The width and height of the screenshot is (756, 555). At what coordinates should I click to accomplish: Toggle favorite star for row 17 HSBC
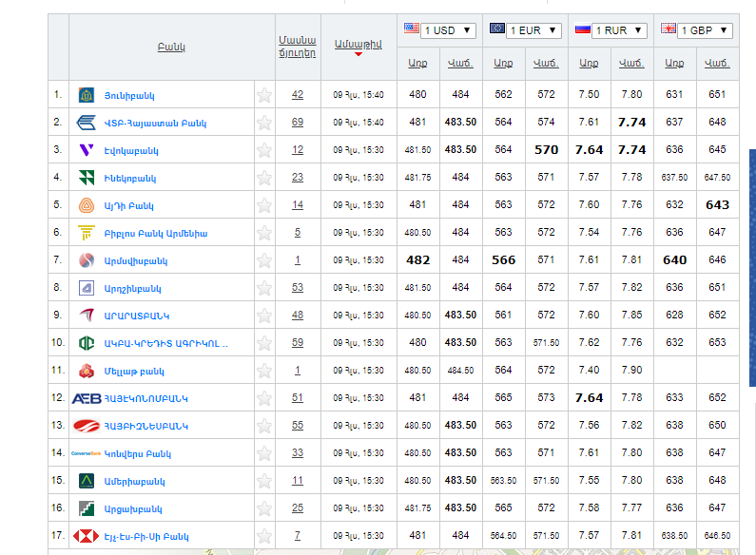(x=264, y=536)
